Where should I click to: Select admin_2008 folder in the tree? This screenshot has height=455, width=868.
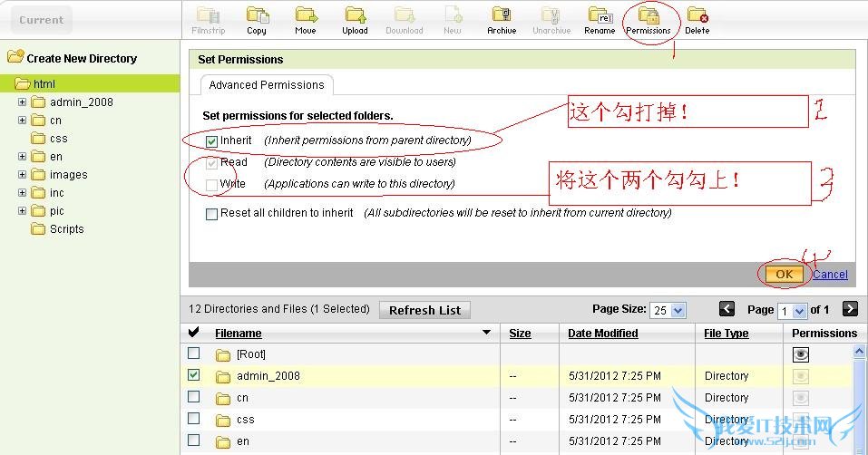pyautogui.click(x=82, y=102)
